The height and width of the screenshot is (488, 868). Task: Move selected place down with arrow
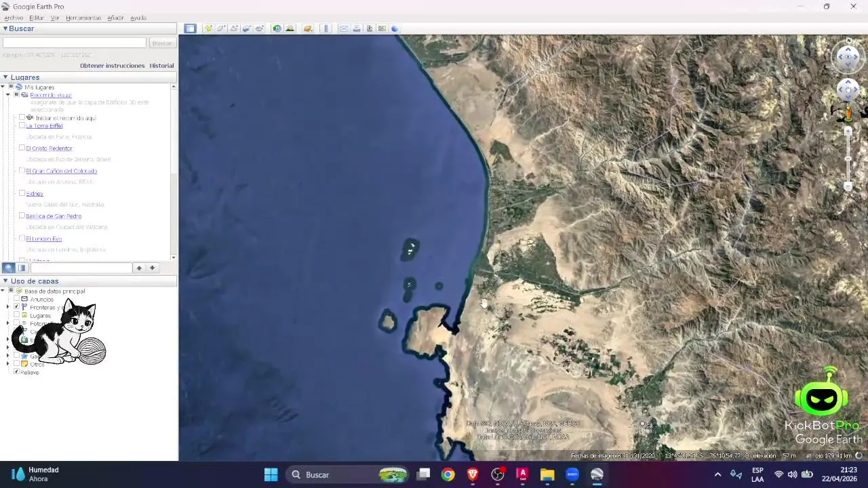pyautogui.click(x=152, y=268)
